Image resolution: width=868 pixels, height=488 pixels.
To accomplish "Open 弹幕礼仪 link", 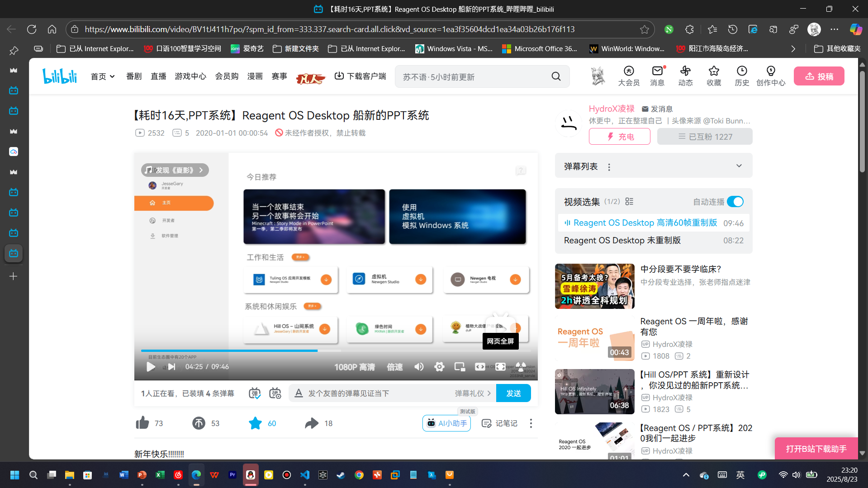I will [473, 393].
